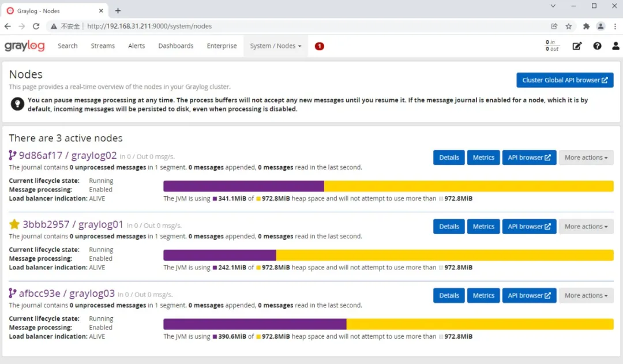Open browser extensions puzzle icon

(586, 26)
